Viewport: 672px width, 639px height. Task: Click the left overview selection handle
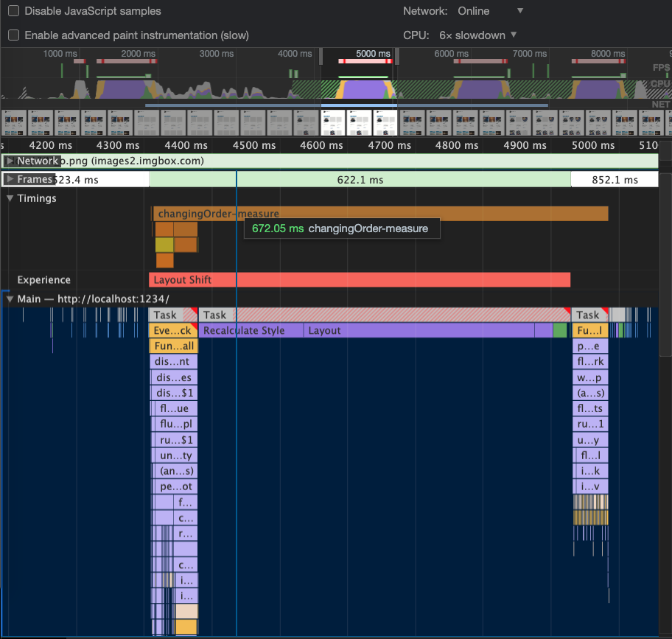click(x=321, y=56)
